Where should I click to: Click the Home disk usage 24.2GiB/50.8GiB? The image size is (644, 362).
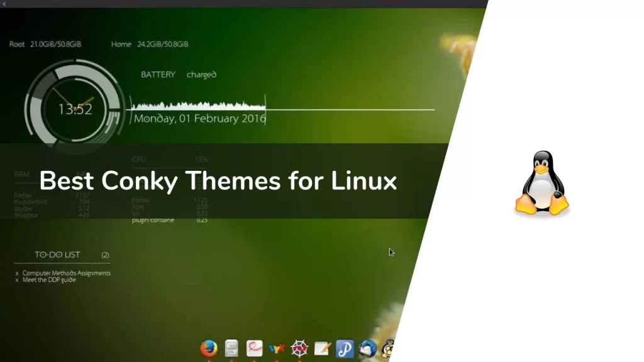pos(150,45)
